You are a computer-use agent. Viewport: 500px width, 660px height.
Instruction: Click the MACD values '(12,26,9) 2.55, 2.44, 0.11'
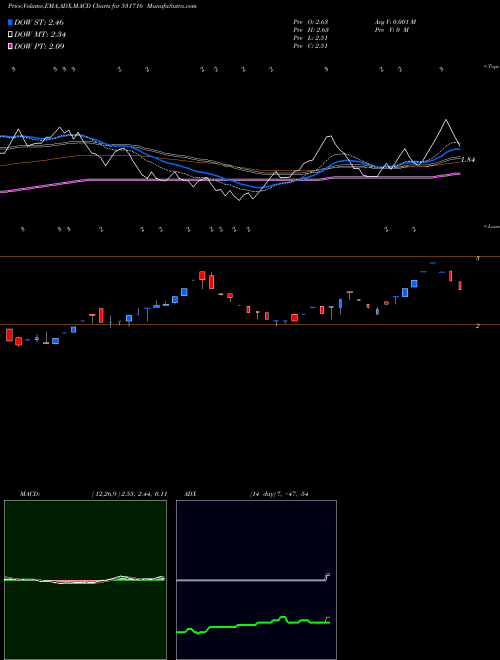[x=130, y=494]
